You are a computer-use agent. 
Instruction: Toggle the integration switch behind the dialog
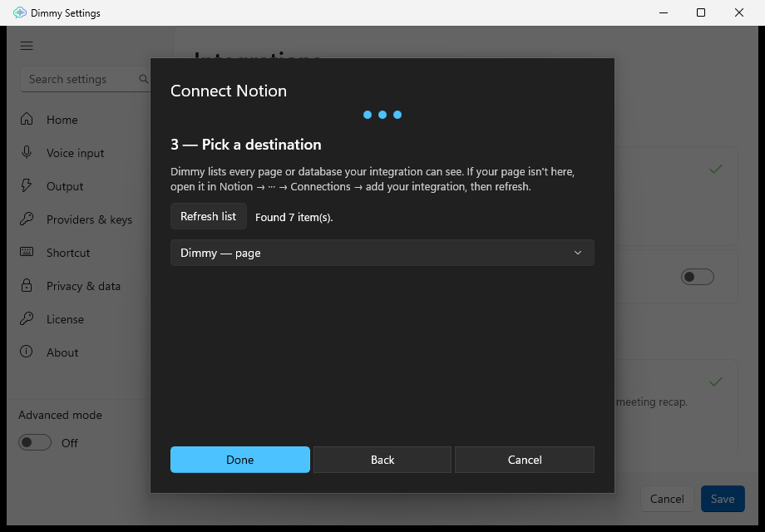697,277
